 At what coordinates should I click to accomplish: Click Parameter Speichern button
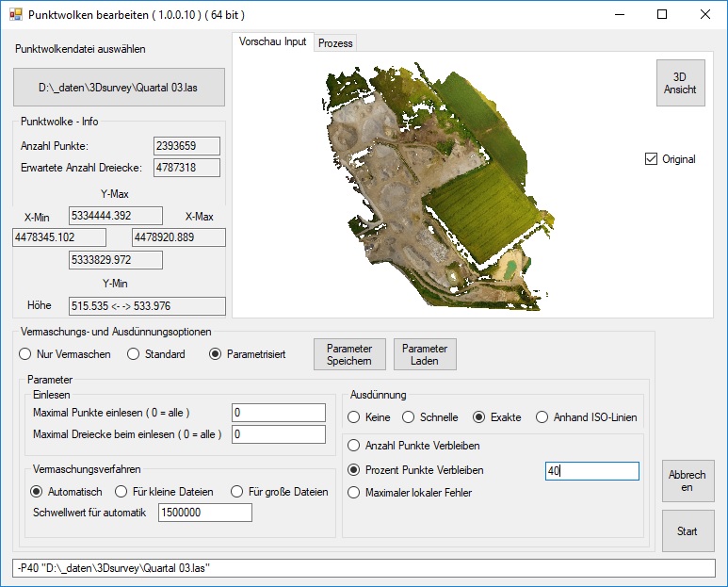[x=349, y=354]
